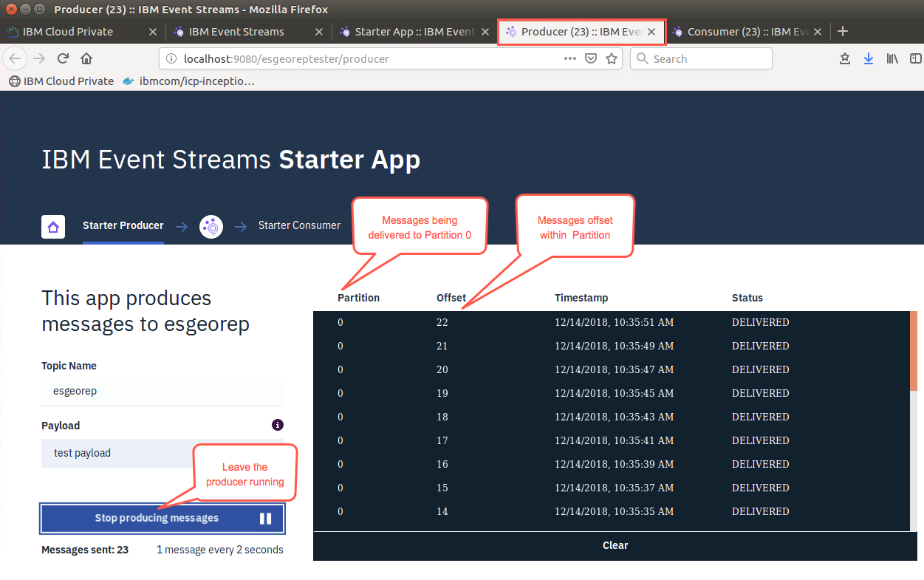Toggle the Firefox sidebar icon
This screenshot has width=924, height=580.
tap(915, 58)
